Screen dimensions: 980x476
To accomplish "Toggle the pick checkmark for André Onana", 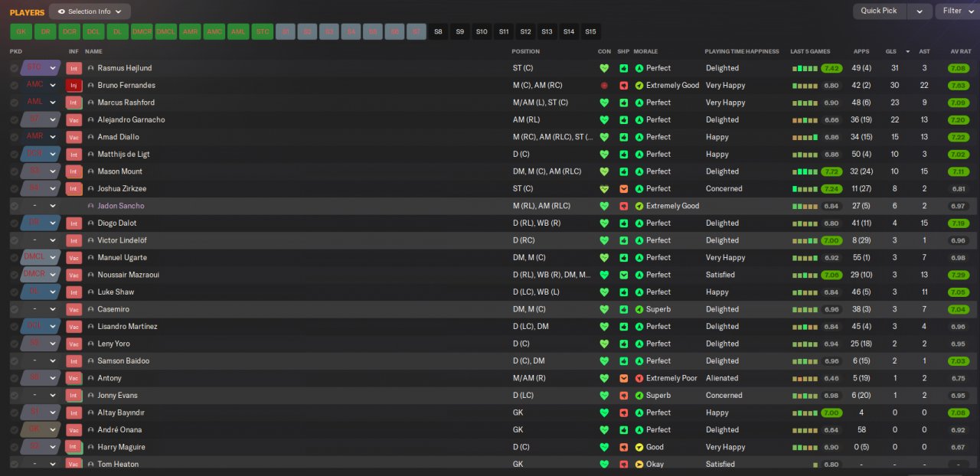I will point(14,430).
